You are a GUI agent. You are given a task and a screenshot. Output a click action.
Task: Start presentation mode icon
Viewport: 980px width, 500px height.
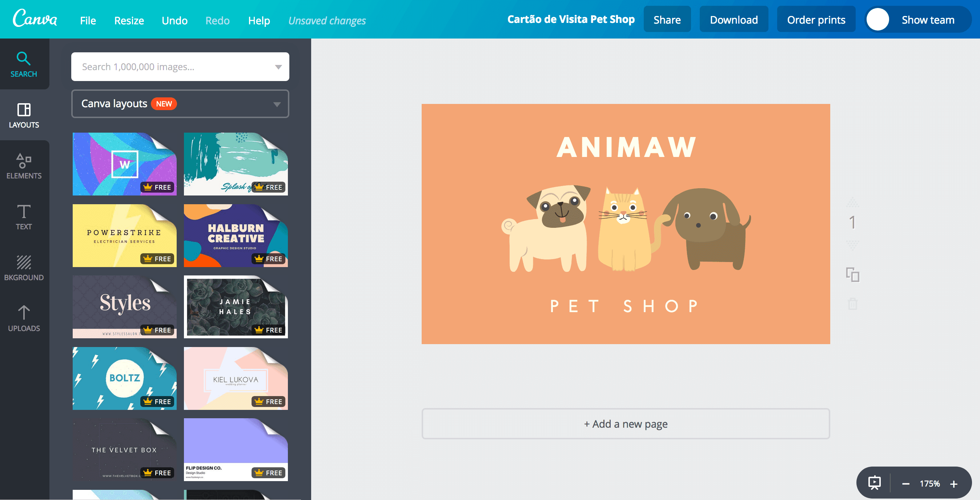tap(874, 483)
